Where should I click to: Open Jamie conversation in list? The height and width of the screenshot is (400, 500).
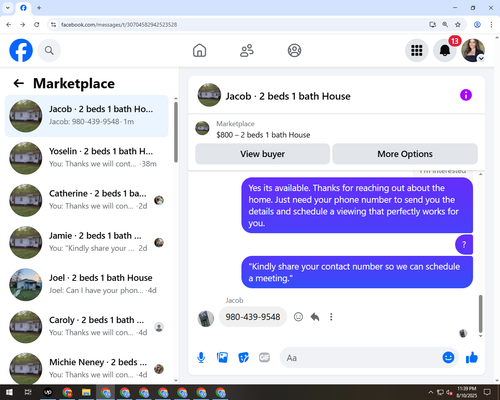(x=87, y=242)
